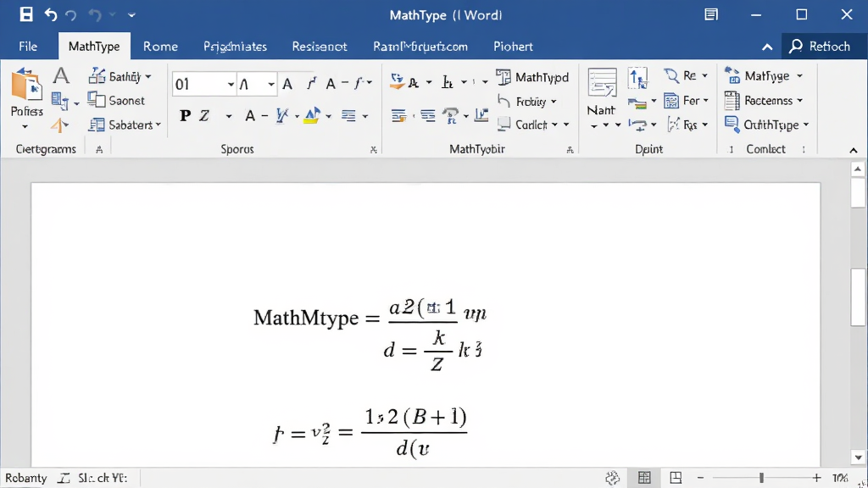Switch to the Resisenot tab
868x488 pixels.
pyautogui.click(x=320, y=47)
